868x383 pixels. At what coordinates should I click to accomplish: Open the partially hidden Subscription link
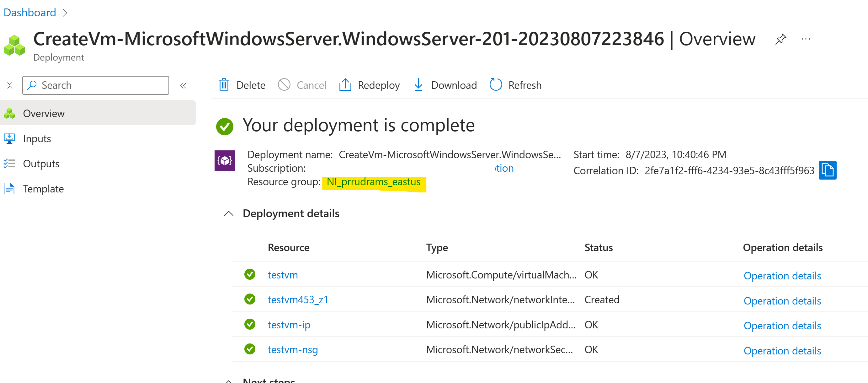504,168
